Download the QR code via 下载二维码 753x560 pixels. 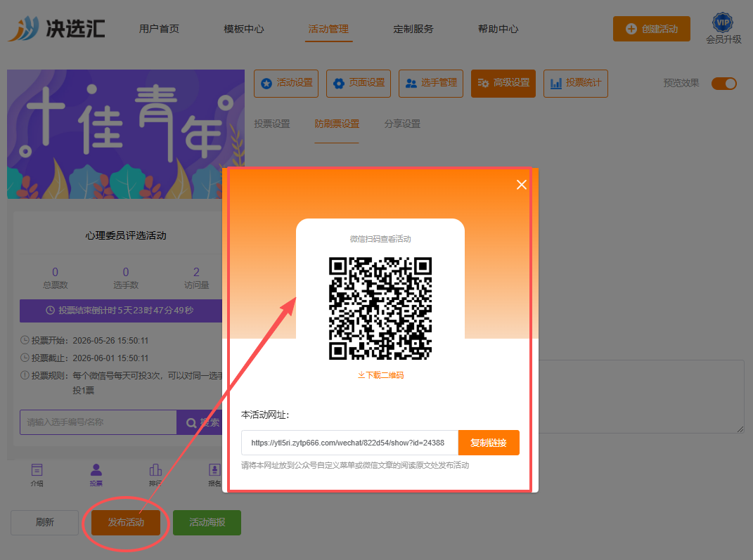380,375
